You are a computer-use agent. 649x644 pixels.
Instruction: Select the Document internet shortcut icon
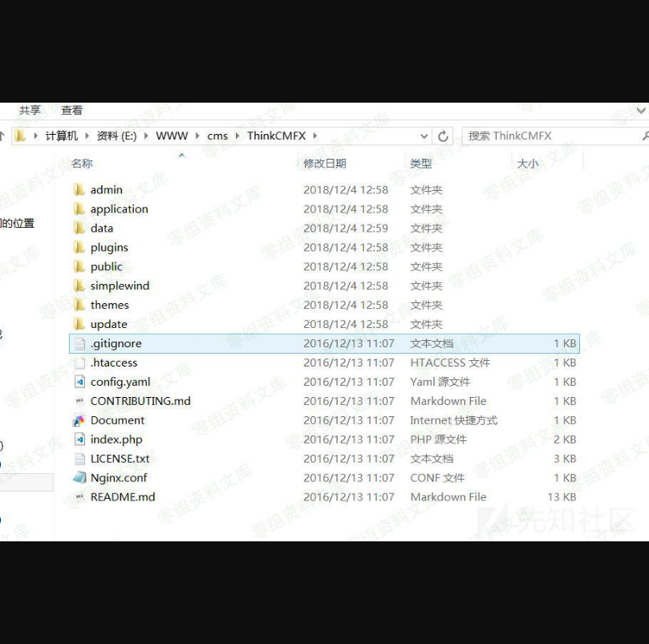click(x=79, y=420)
